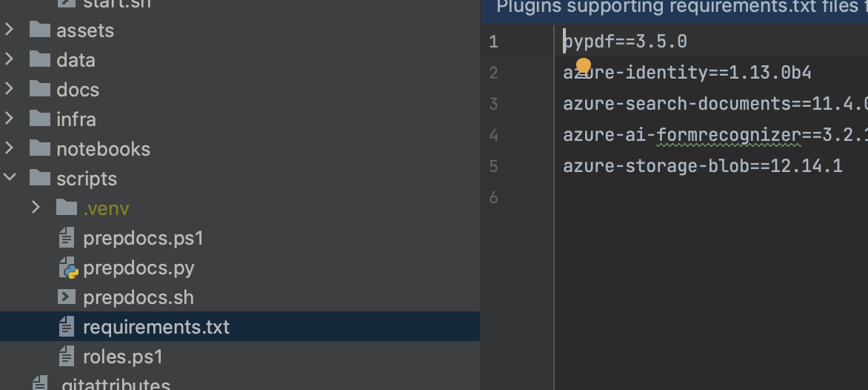Expand the assets folder
The height and width of the screenshot is (390, 868).
[10, 30]
